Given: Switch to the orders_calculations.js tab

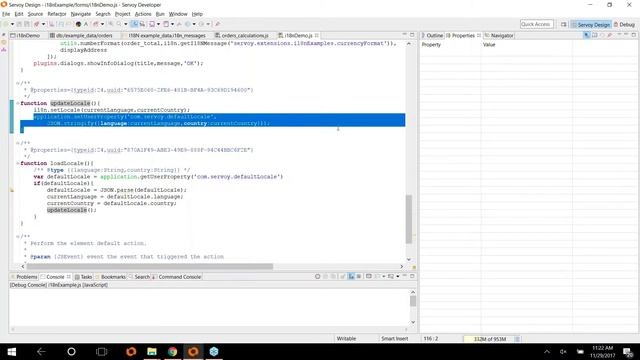Looking at the screenshot, I should pyautogui.click(x=242, y=36).
